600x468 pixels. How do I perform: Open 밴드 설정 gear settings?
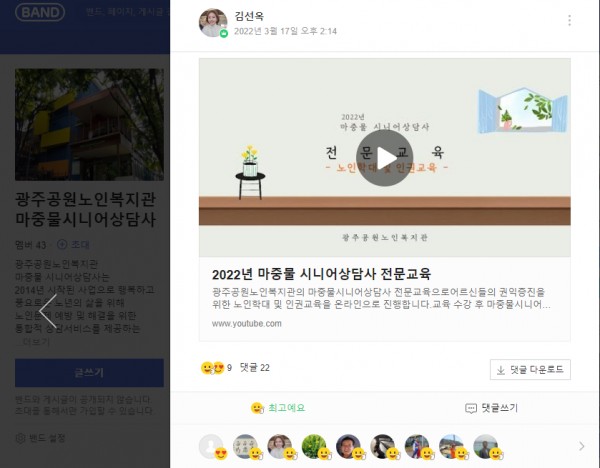coord(41,438)
